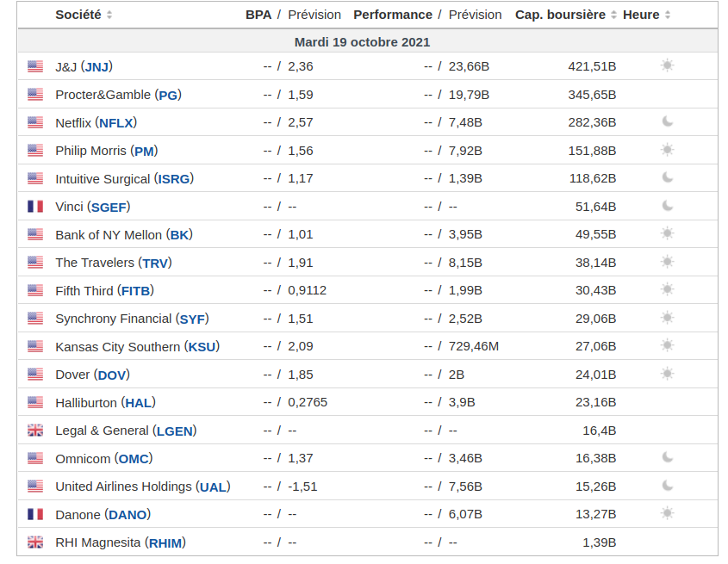728x564 pixels.
Task: Click the moon icon in the Vinci row
Action: 667,206
